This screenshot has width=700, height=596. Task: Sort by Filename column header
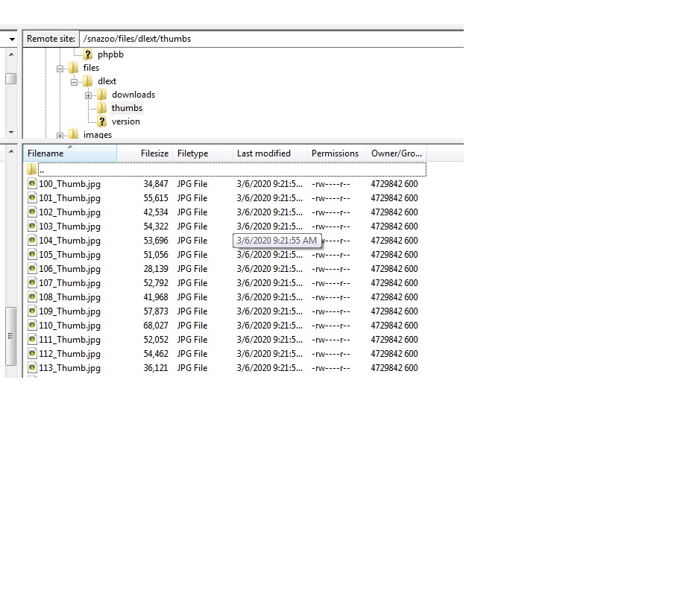click(69, 153)
